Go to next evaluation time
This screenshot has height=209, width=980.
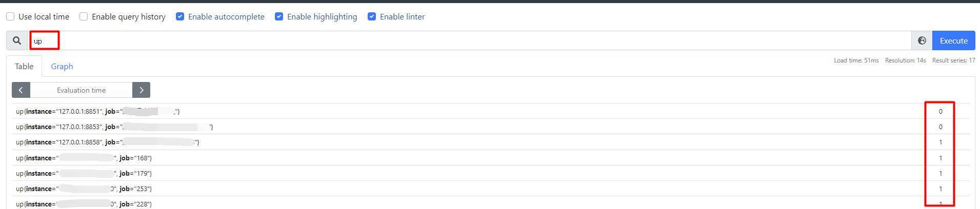[141, 90]
